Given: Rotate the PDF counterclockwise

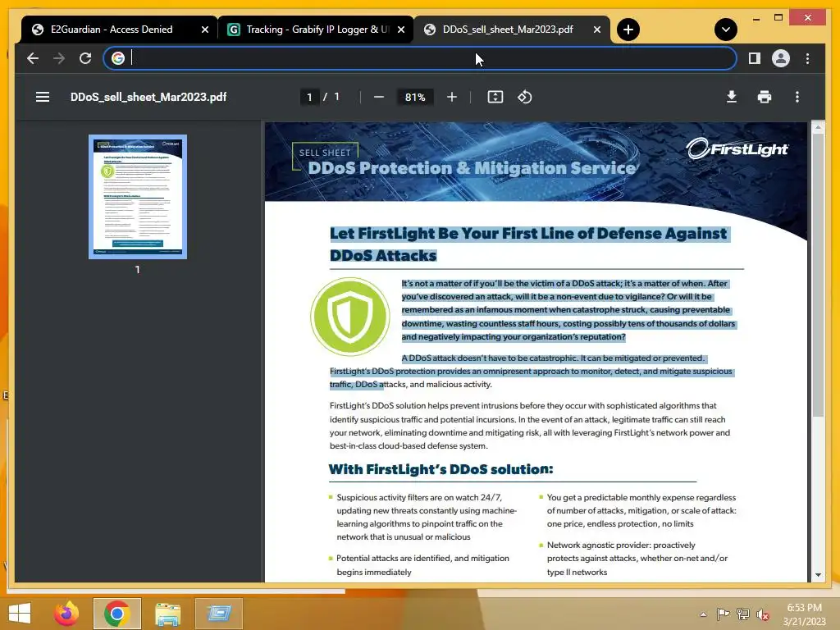Looking at the screenshot, I should pos(524,97).
